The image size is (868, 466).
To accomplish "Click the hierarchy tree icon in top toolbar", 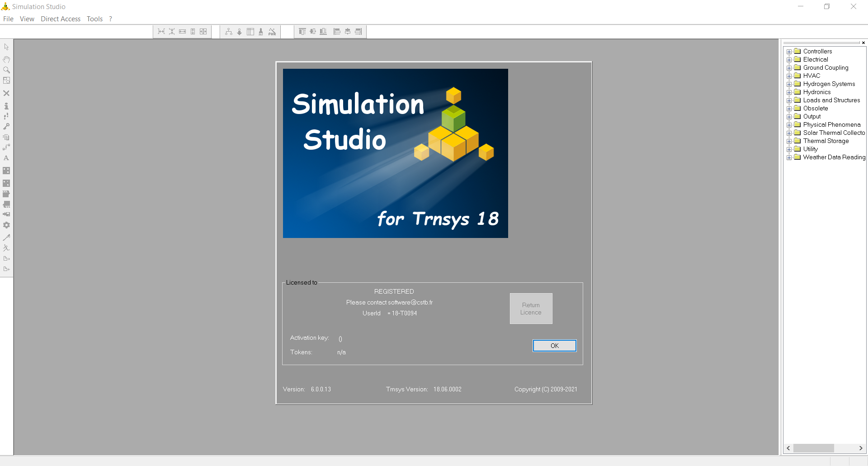I will pos(229,32).
